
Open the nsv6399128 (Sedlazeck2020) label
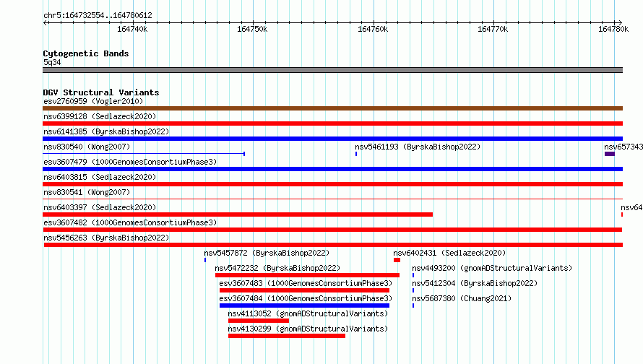click(x=100, y=116)
